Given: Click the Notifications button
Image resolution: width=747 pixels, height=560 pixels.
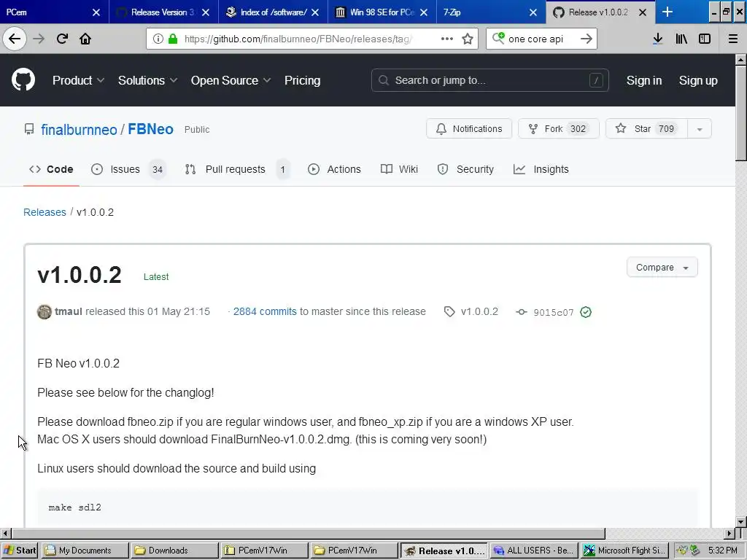Looking at the screenshot, I should [x=469, y=128].
